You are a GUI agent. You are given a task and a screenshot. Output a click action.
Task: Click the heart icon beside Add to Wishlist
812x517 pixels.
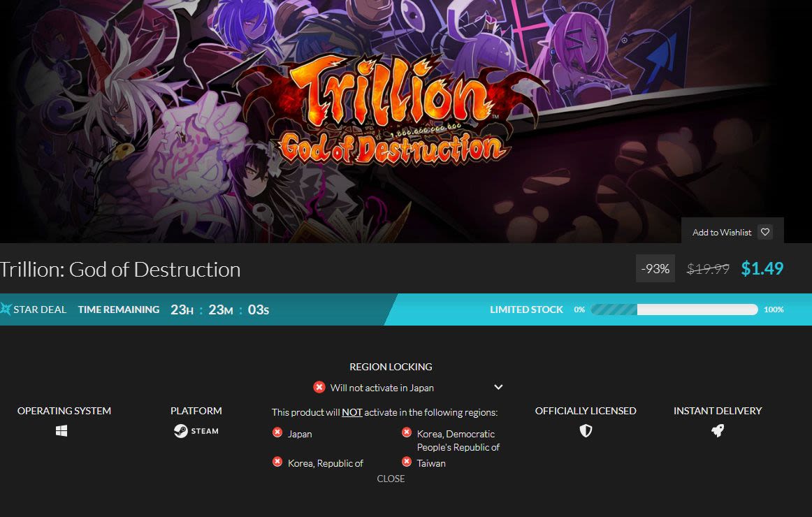(x=765, y=232)
